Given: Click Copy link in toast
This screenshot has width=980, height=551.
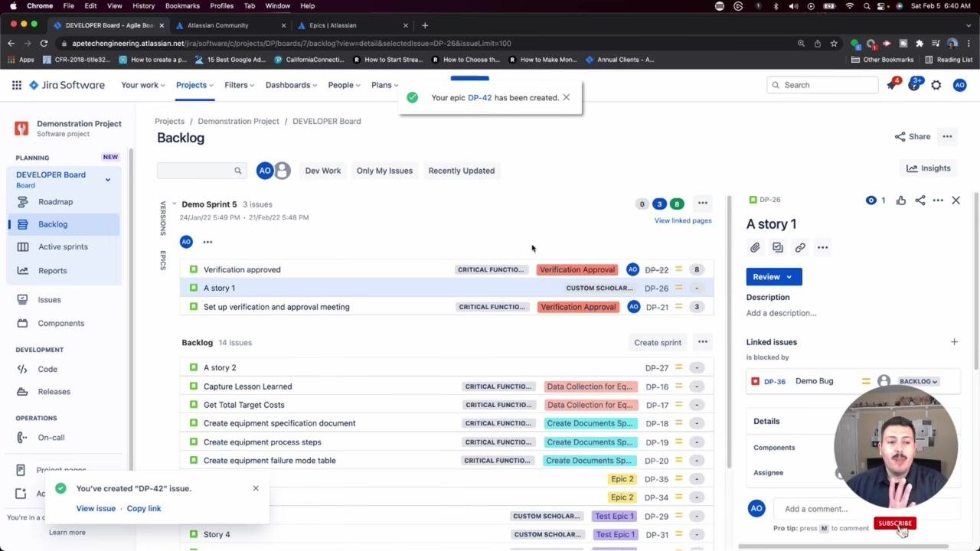Looking at the screenshot, I should (144, 508).
